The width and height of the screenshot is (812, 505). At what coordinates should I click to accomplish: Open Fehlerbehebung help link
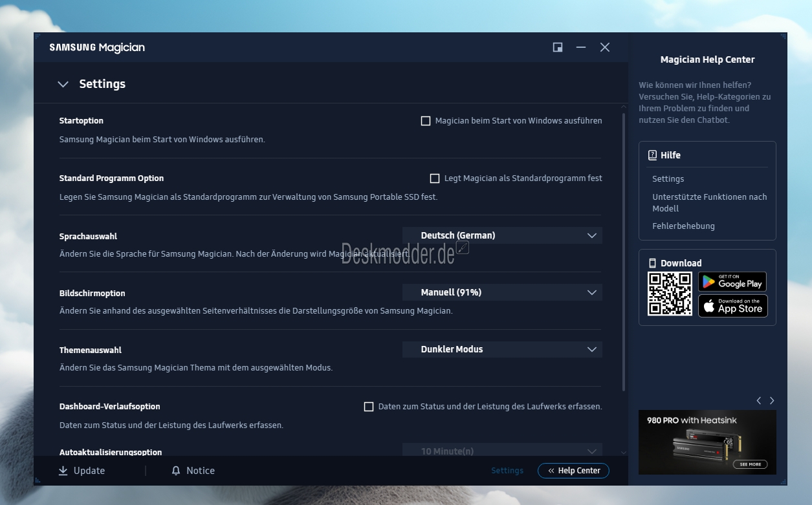tap(683, 226)
